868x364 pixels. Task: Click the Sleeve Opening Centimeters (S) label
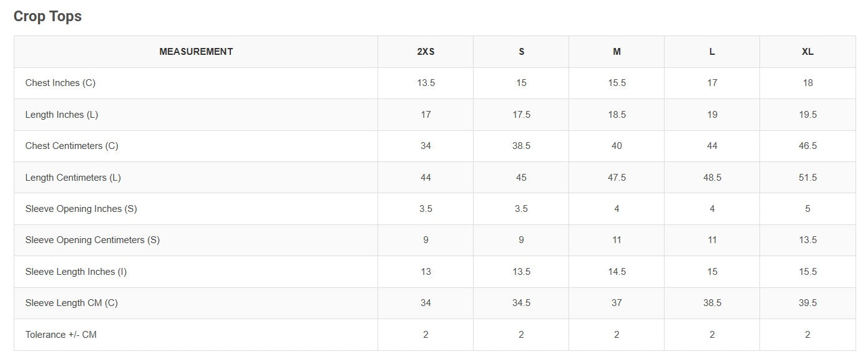coord(92,240)
